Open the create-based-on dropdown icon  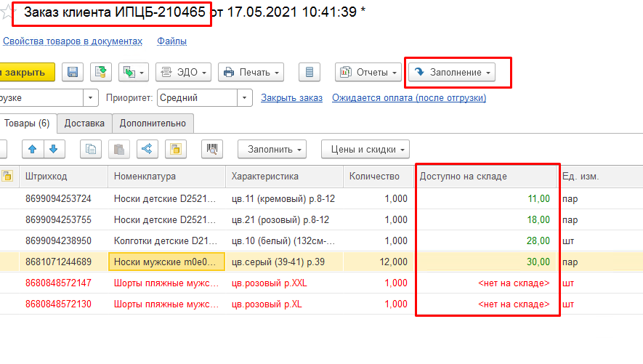(134, 72)
